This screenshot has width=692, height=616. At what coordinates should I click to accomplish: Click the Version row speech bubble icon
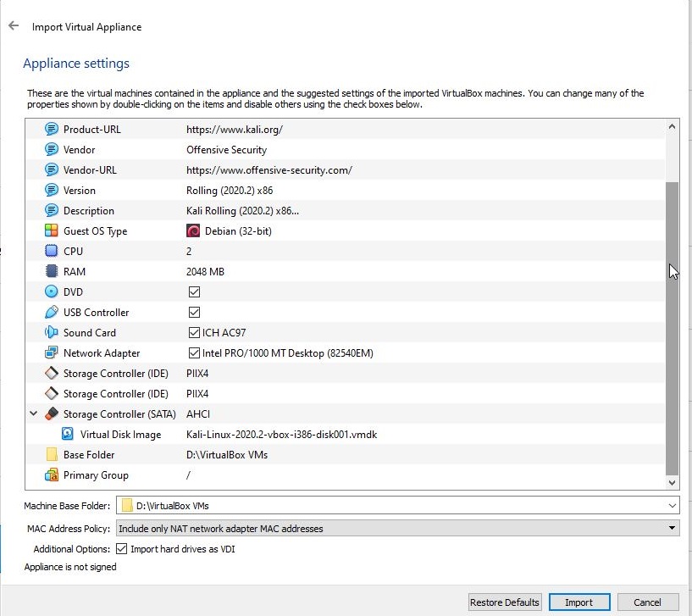pos(51,190)
